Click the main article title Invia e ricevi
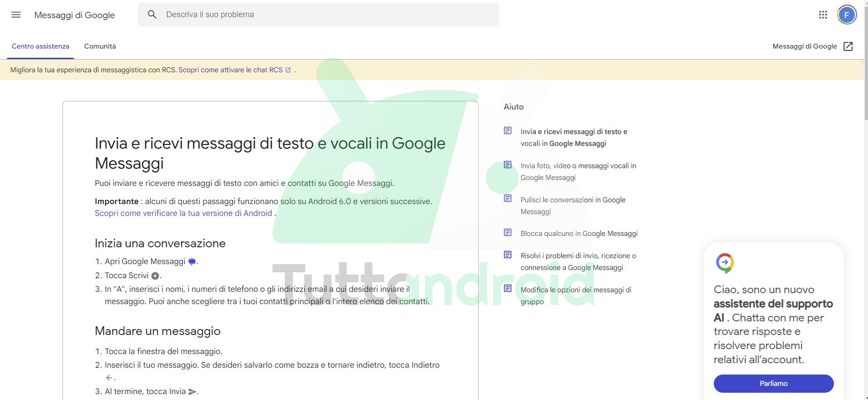The width and height of the screenshot is (868, 400). [x=270, y=153]
